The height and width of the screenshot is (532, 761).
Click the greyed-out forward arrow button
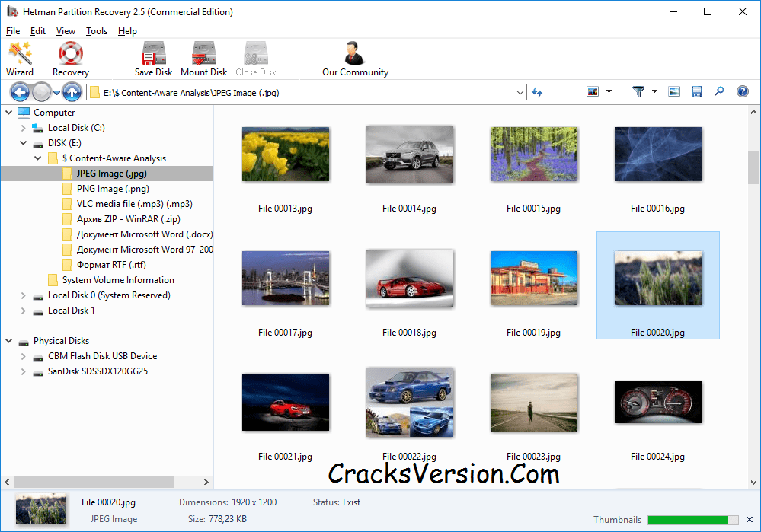click(41, 92)
